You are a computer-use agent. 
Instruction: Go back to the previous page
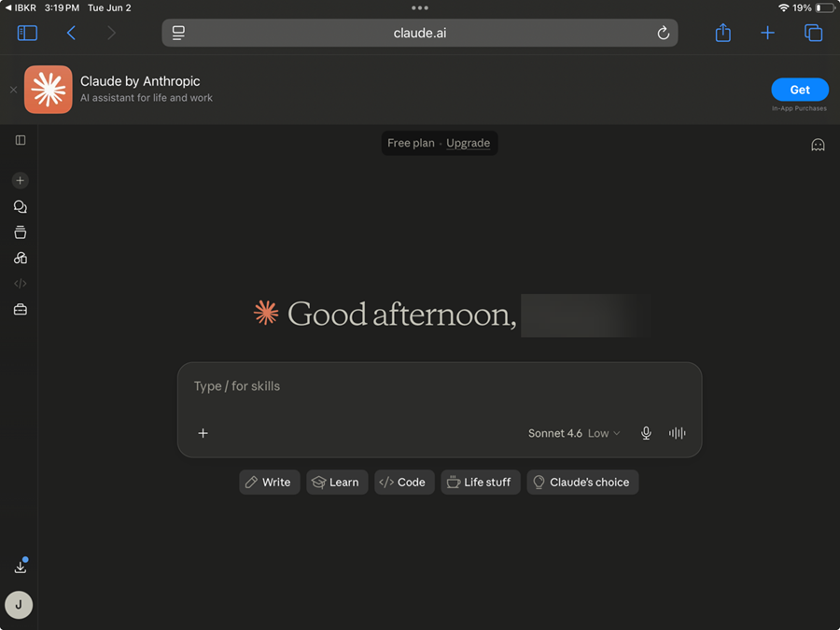71,34
